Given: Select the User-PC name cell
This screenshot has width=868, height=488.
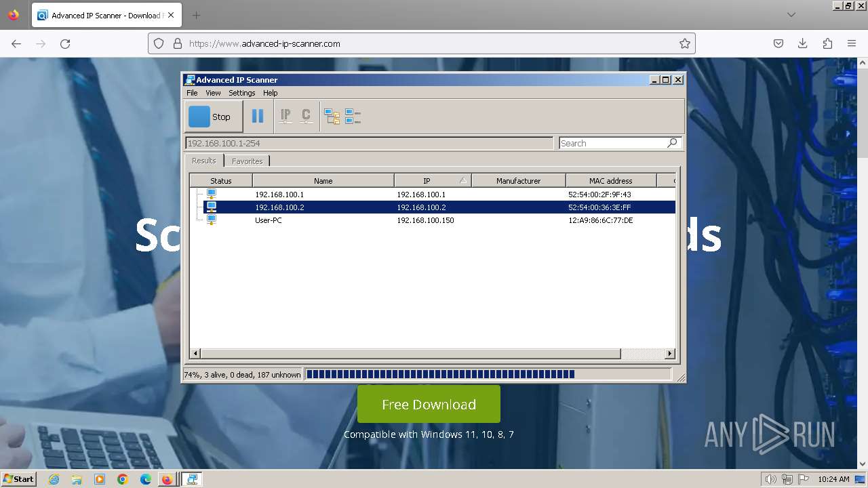Looking at the screenshot, I should [x=269, y=220].
